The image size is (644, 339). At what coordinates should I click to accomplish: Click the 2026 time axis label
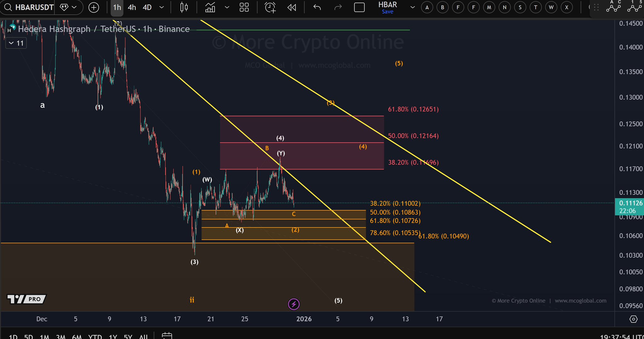click(304, 319)
